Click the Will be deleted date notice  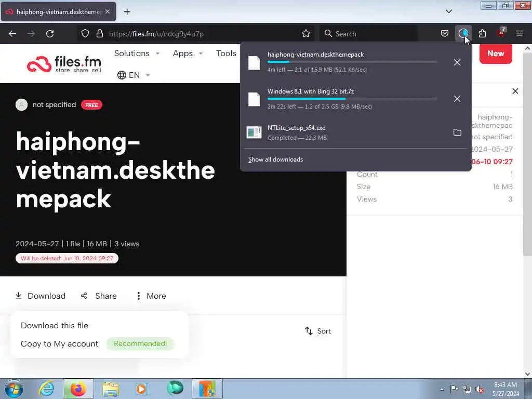tap(67, 258)
